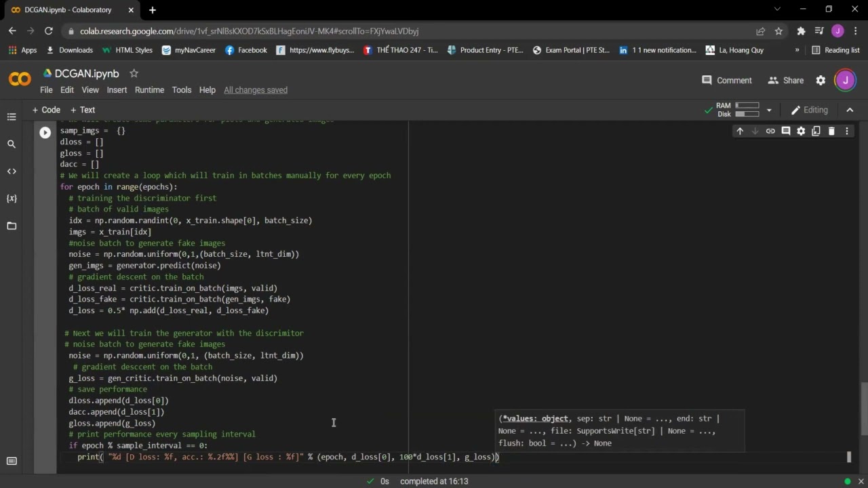Open the cell's editor settings gear
The width and height of the screenshot is (868, 488).
tap(801, 131)
